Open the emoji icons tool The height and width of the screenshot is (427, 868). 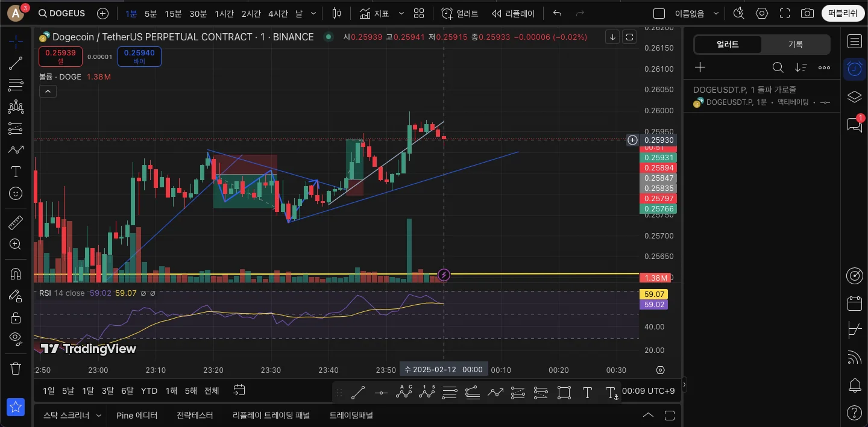pos(16,193)
